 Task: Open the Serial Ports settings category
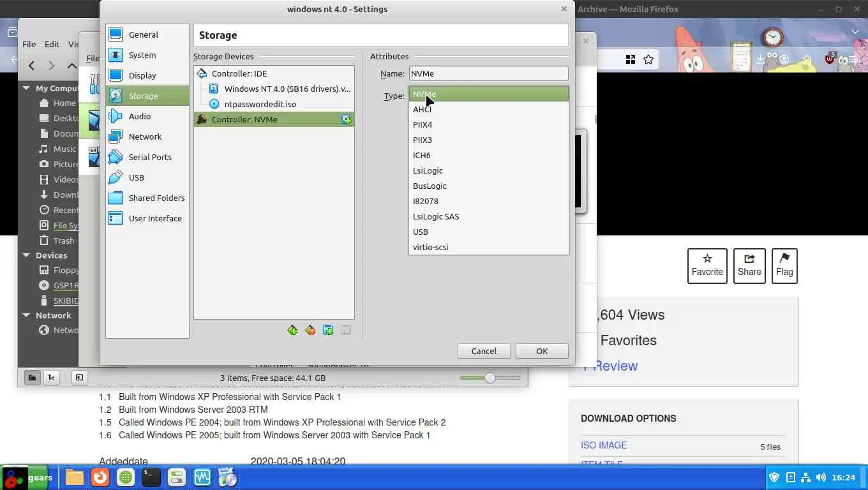pos(147,157)
